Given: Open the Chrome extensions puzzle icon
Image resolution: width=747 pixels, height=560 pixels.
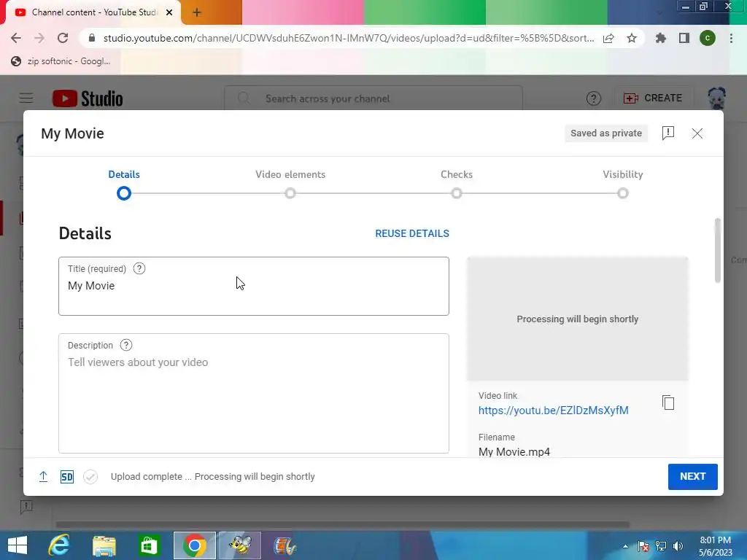Looking at the screenshot, I should coord(661,38).
